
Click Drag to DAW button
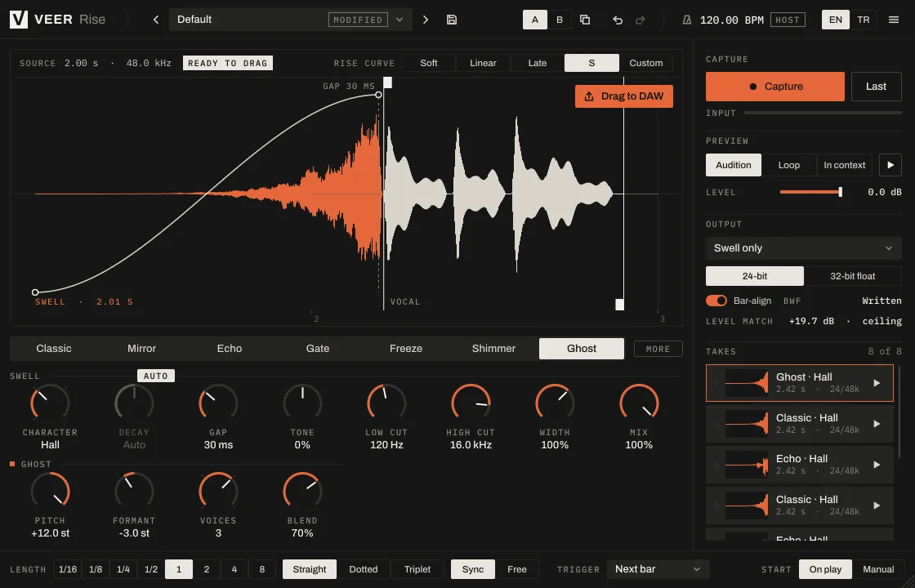point(624,96)
